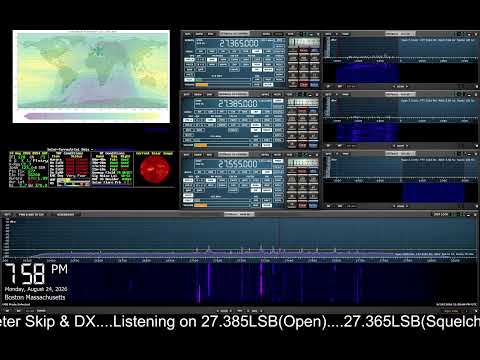Click the wide-band spectrum display

pyautogui.click(x=242, y=237)
